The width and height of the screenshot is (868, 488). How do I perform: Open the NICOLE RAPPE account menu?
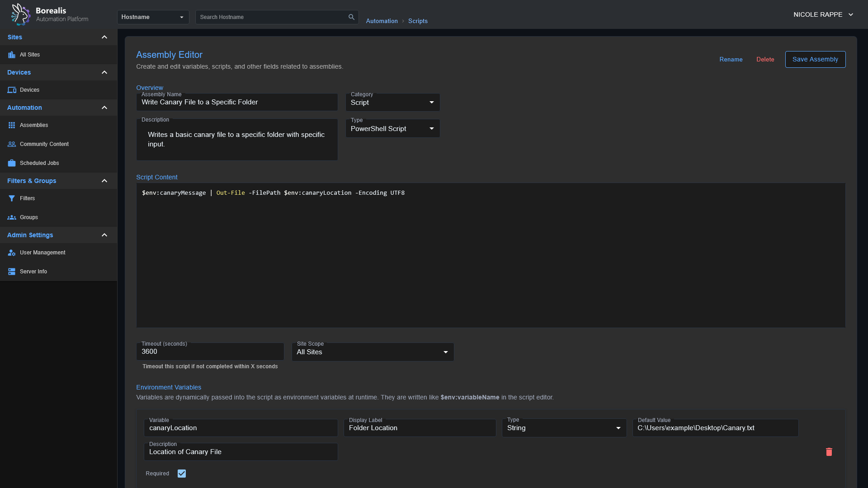822,14
